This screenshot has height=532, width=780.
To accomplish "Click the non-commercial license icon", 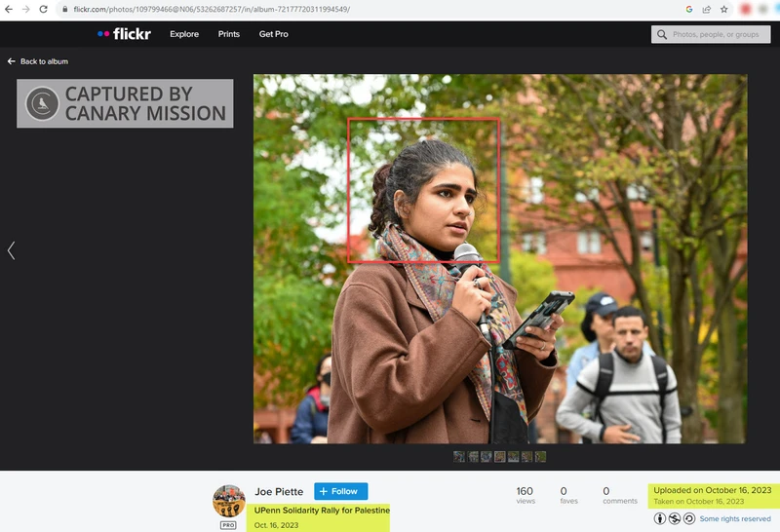I will (x=675, y=518).
